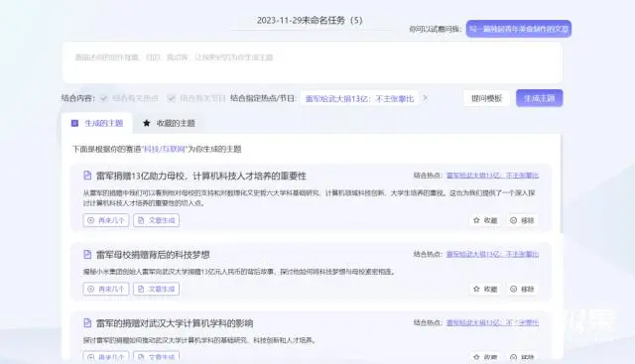
Task: Click the topic title 雷军捐赠13亿助力母校，计算机科技人才培养的重要性
Action: click(200, 176)
